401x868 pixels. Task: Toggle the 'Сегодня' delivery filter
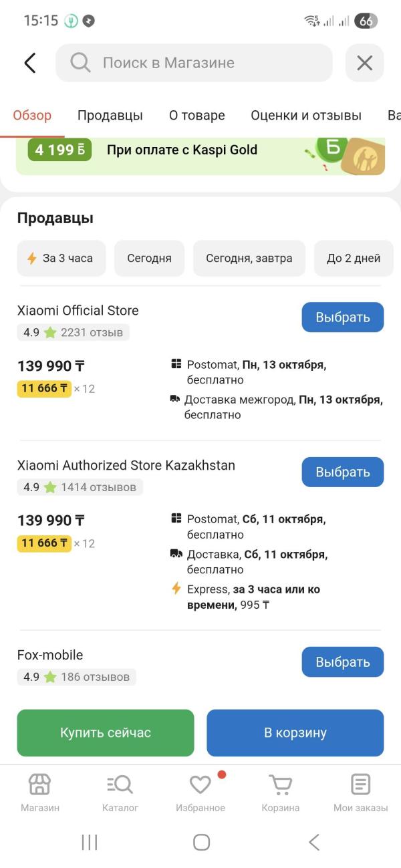tap(149, 258)
